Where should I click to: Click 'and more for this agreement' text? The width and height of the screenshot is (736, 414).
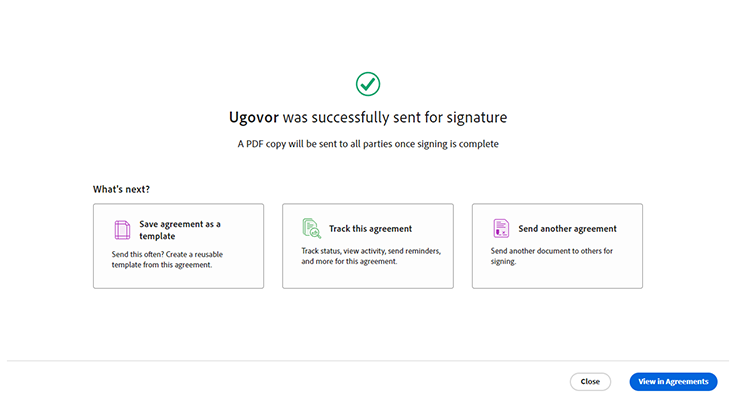[349, 261]
